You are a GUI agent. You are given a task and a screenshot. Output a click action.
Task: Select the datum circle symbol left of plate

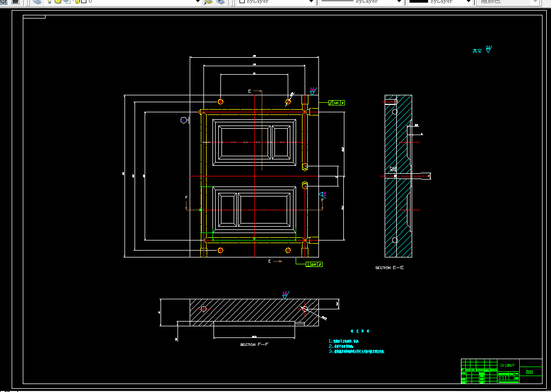point(183,120)
